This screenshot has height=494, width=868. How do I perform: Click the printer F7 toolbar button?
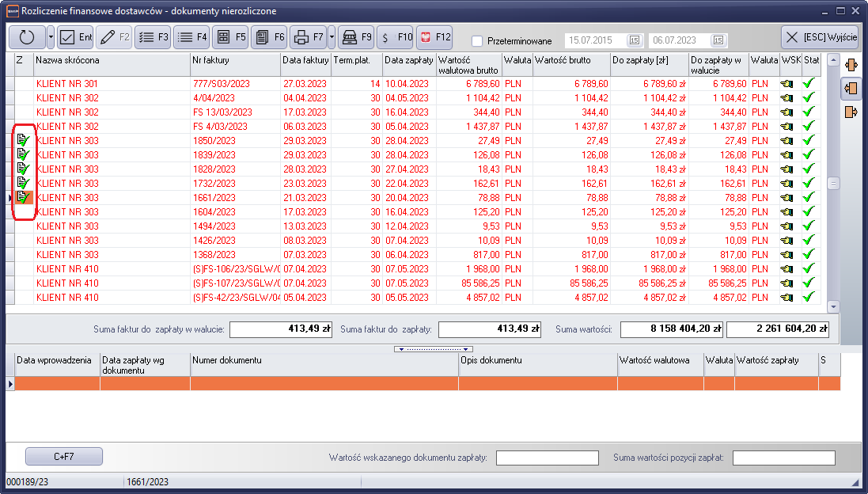(308, 37)
